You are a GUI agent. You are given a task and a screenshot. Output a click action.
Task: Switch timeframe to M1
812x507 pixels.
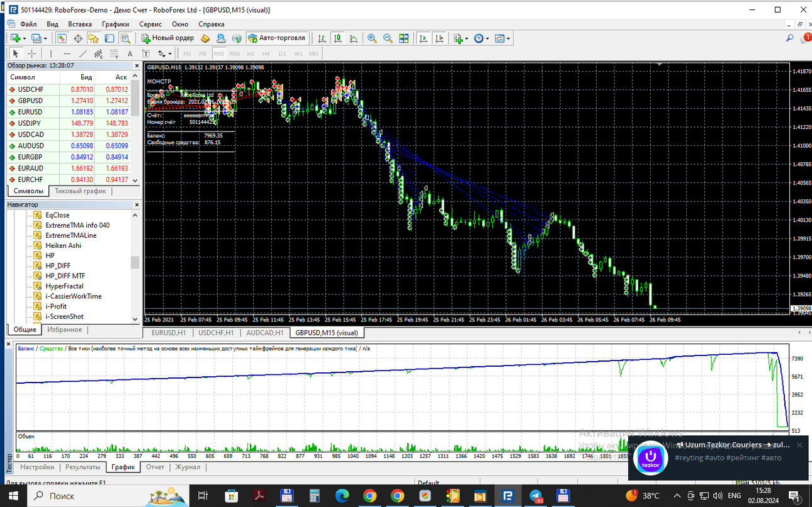pos(187,53)
